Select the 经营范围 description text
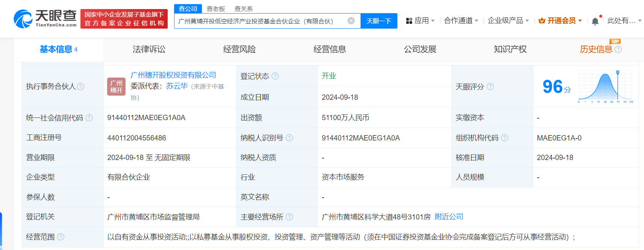The width and height of the screenshot is (644, 250). (341, 237)
